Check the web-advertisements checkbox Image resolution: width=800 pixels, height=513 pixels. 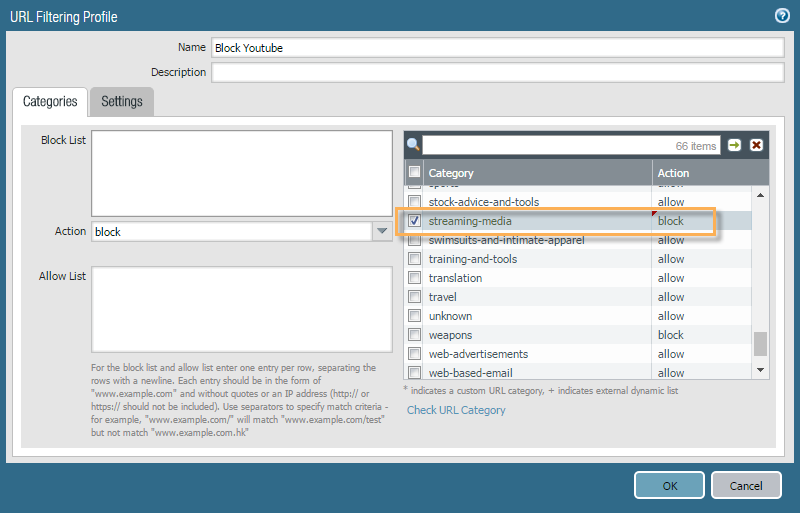click(x=414, y=353)
